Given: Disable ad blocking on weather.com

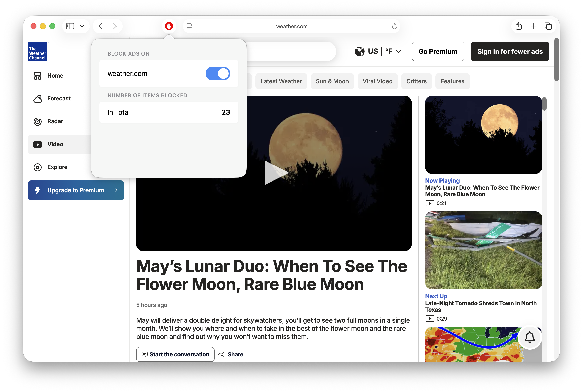Looking at the screenshot, I should (x=218, y=73).
